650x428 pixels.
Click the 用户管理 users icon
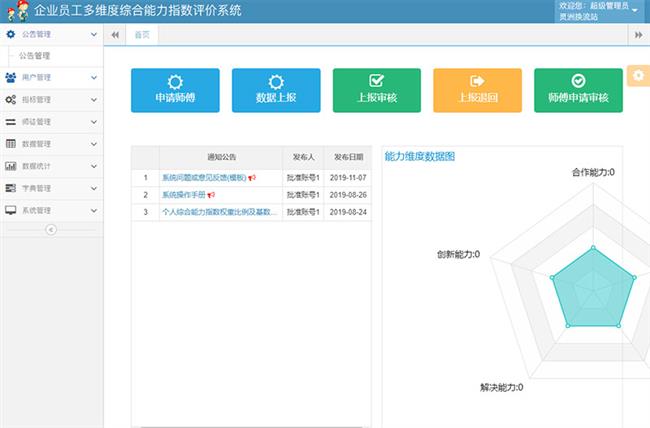coord(11,77)
